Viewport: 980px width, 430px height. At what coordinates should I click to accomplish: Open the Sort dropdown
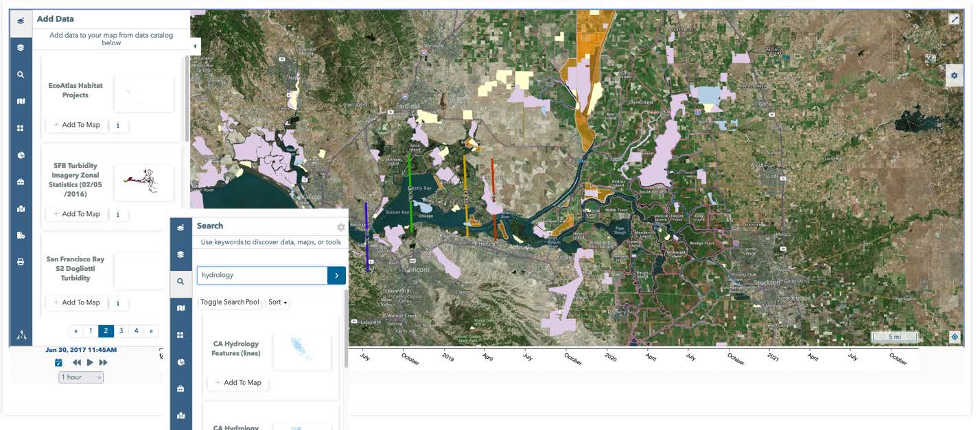(277, 302)
